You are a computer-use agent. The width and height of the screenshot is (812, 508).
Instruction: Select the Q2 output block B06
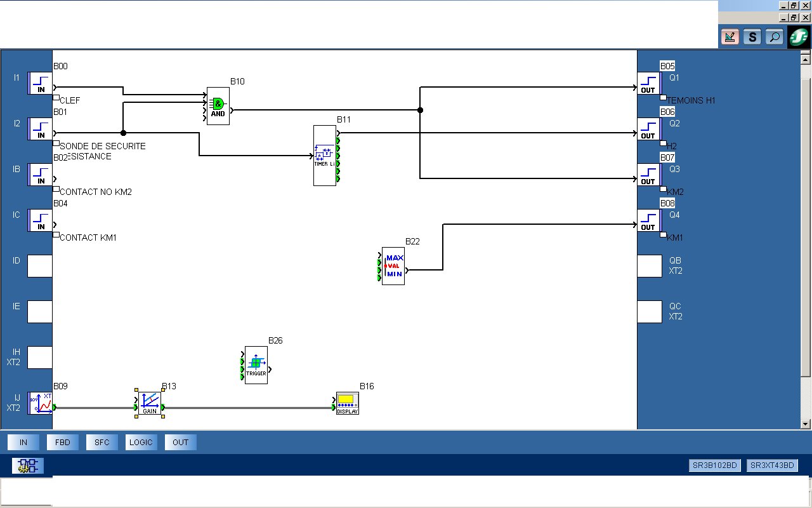(649, 129)
